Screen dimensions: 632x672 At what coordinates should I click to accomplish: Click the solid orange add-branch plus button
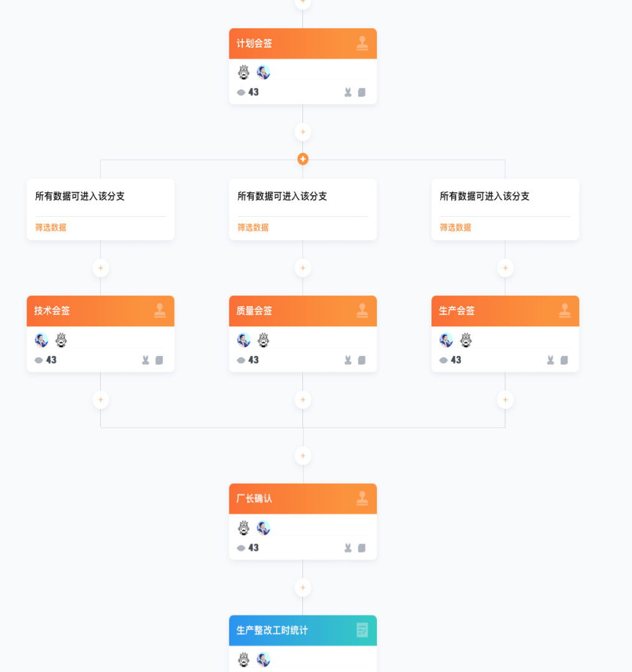point(303,159)
